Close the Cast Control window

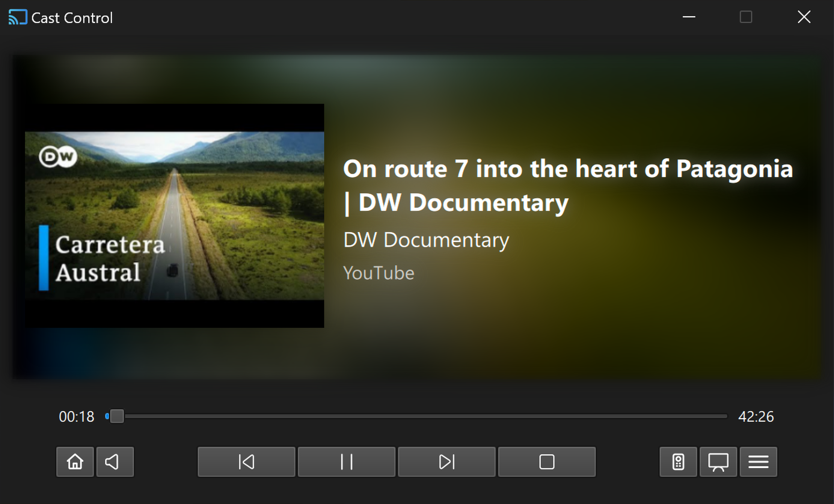coord(804,17)
